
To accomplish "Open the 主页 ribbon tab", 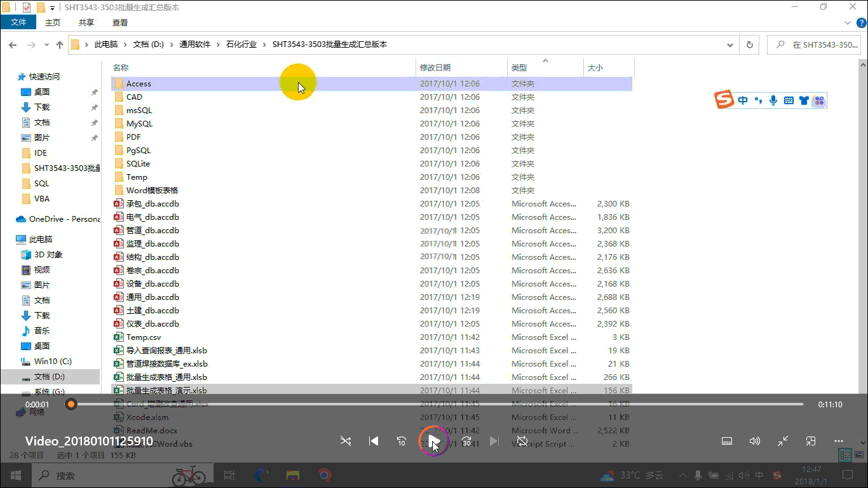I will (53, 22).
